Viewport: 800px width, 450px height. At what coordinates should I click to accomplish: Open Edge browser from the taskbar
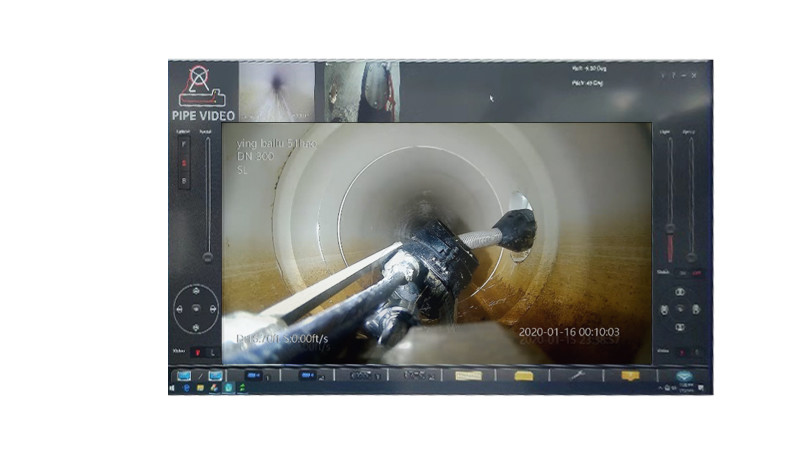click(186, 388)
